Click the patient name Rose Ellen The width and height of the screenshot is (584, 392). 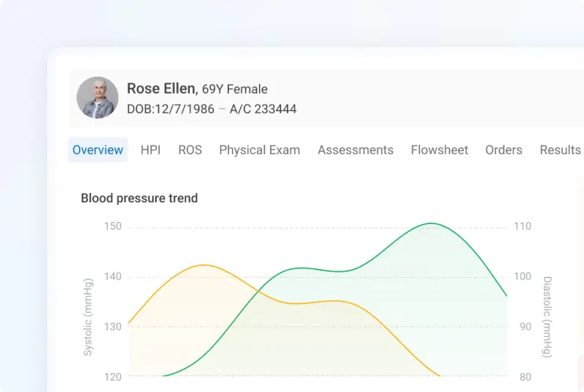(x=161, y=89)
